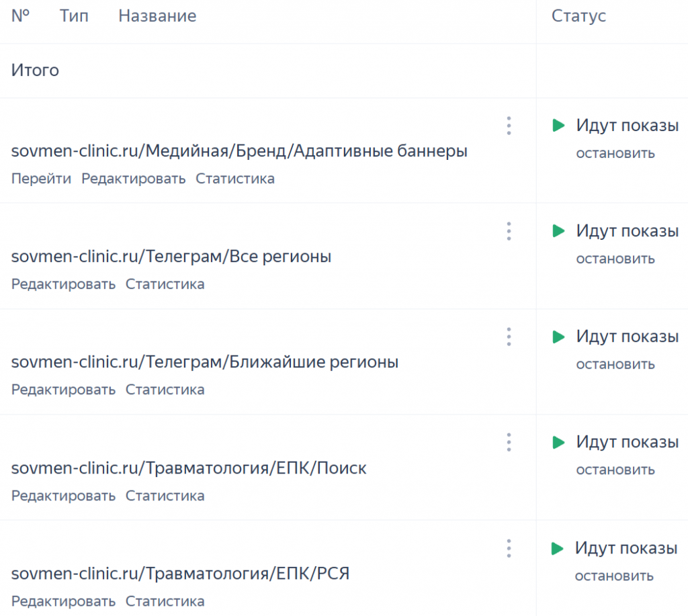Open three-dot menu for Травматология/ЕПК/Поиск campaign

coord(509,442)
